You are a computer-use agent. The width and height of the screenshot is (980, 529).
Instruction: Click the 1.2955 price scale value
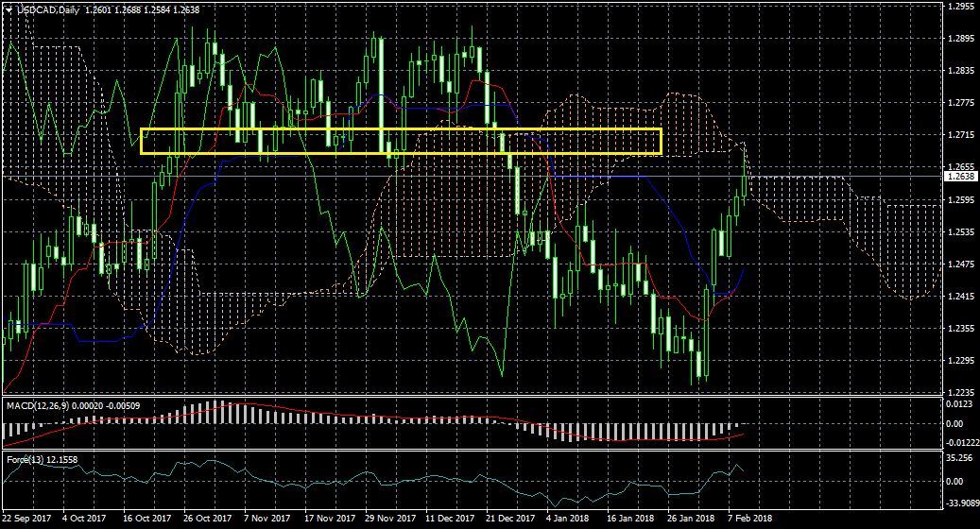[959, 6]
